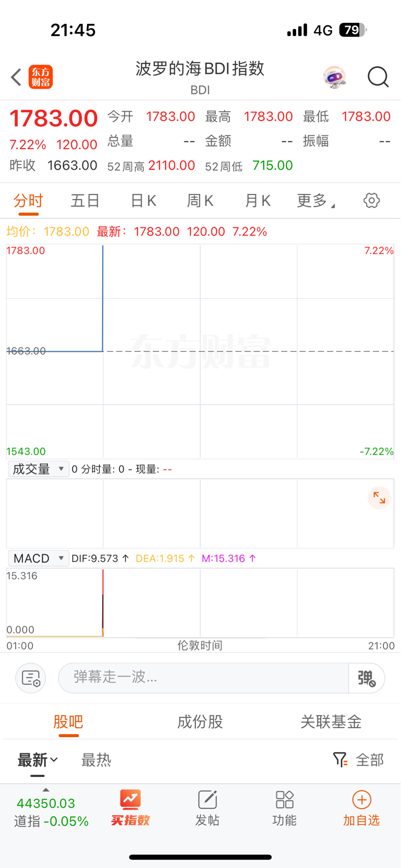Image resolution: width=401 pixels, height=868 pixels.
Task: Open the 成交量 indicator dropdown
Action: (39, 469)
